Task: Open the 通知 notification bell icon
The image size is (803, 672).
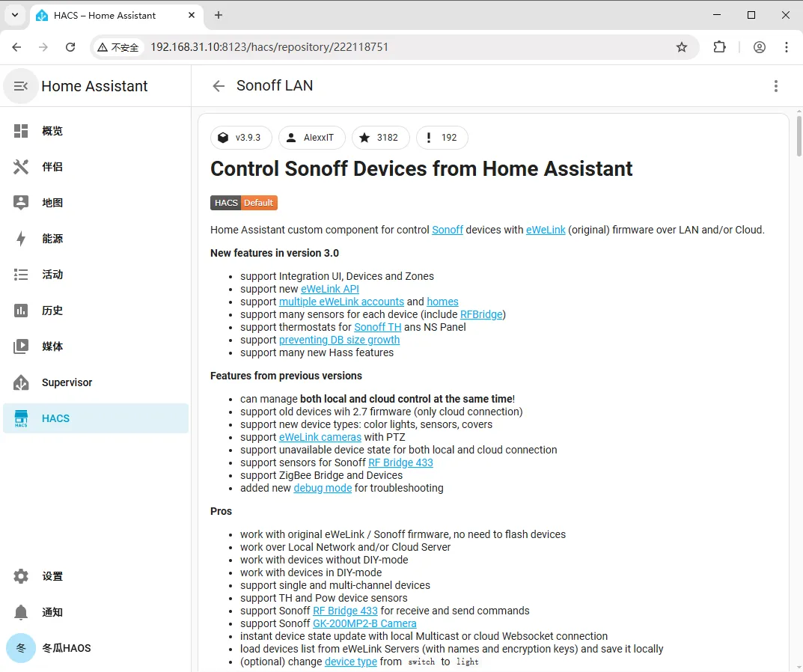Action: pos(20,612)
